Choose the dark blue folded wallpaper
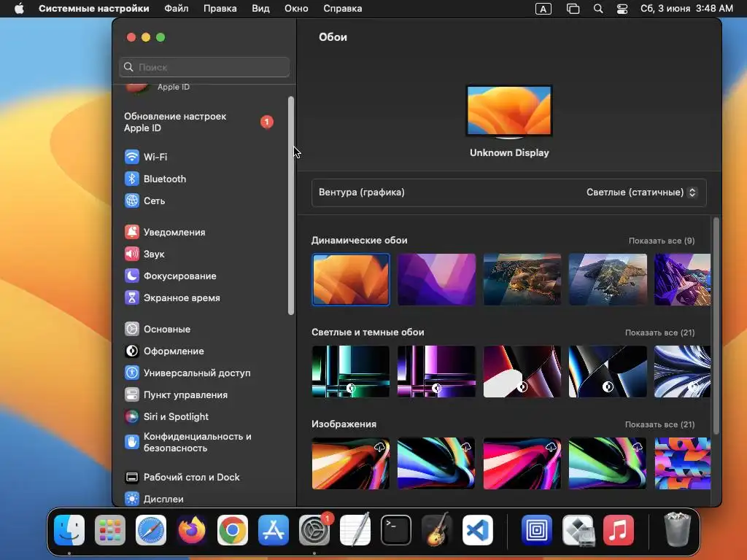The width and height of the screenshot is (747, 560). [x=608, y=371]
